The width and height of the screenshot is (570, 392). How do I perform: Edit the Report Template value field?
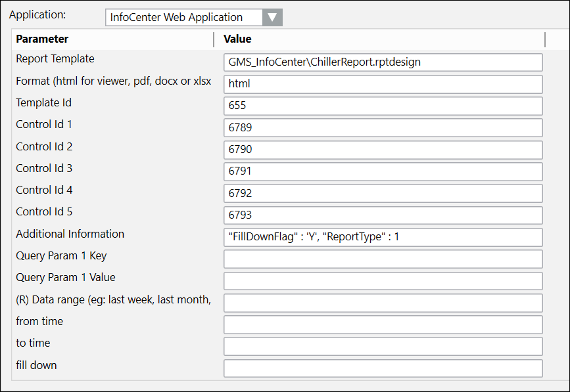(383, 62)
